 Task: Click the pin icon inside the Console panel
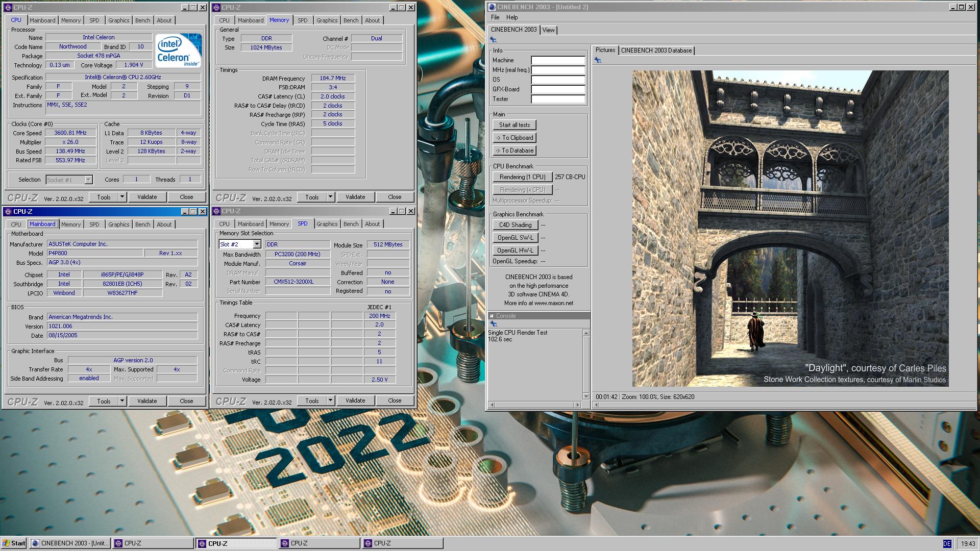(x=493, y=324)
